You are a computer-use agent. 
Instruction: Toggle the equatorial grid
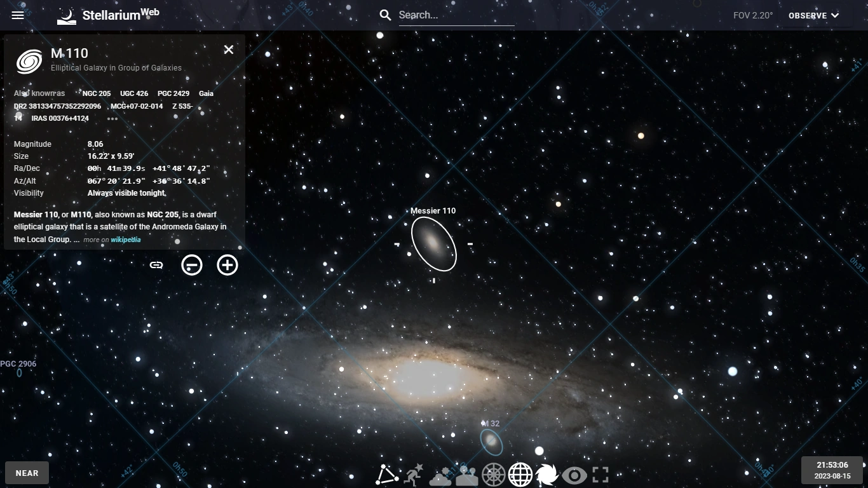point(520,475)
